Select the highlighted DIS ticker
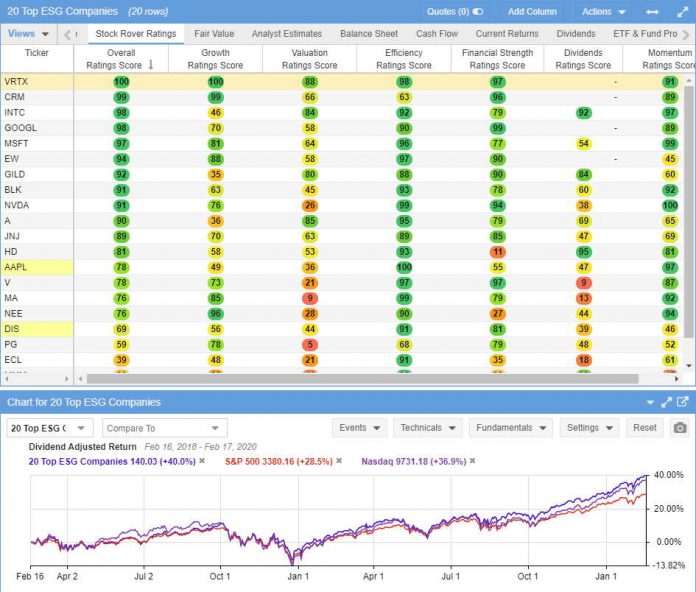This screenshot has height=592, width=696. point(37,329)
